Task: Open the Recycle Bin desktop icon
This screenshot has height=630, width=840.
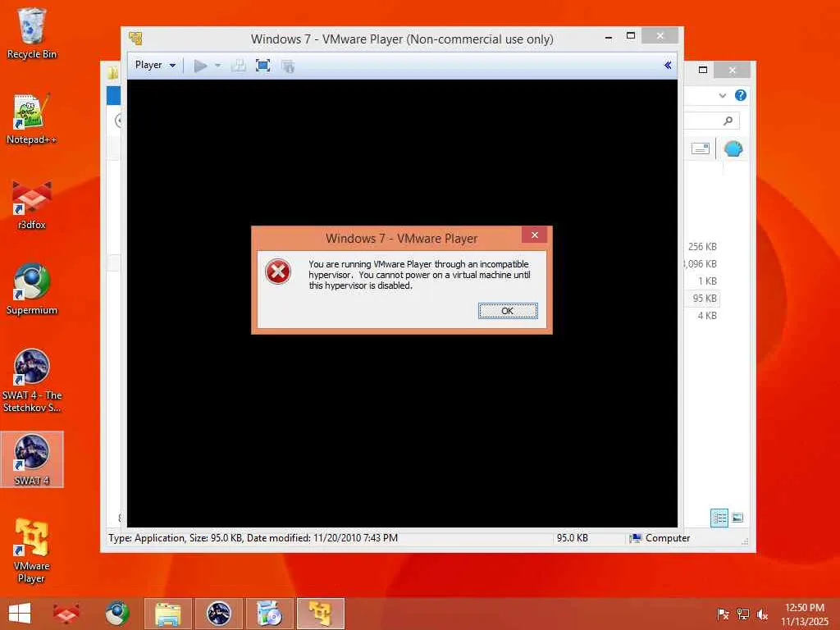Action: coord(32,33)
